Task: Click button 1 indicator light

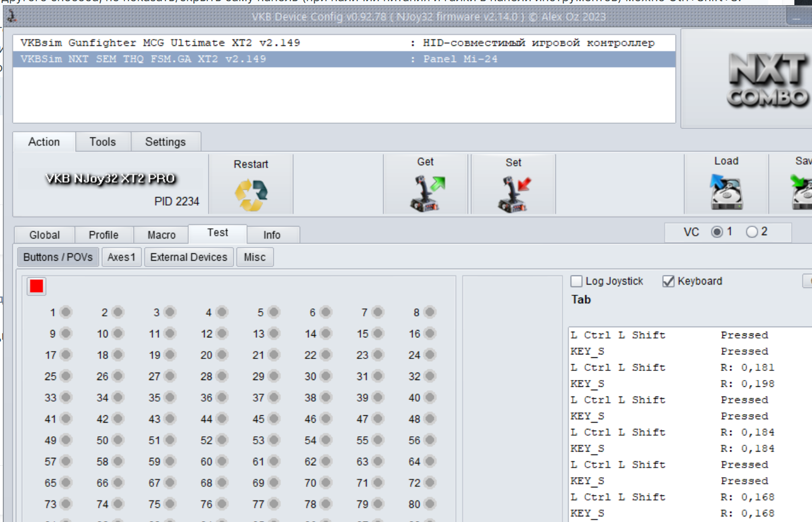Action: coord(66,312)
